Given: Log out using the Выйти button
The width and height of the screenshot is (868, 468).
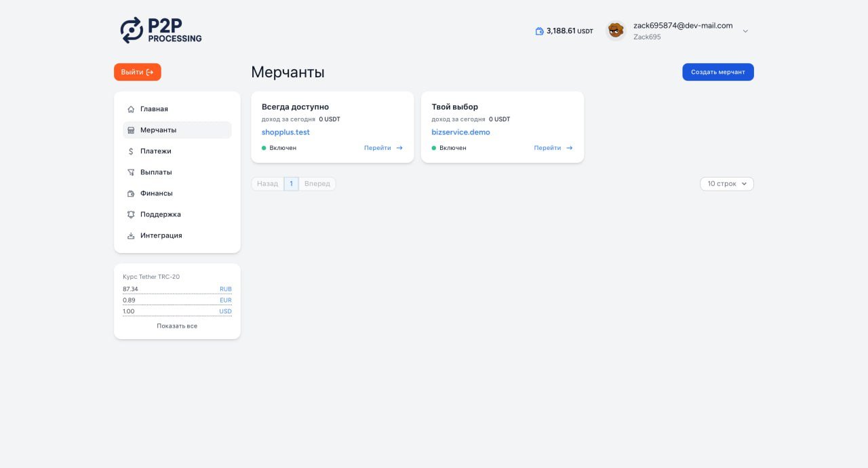Looking at the screenshot, I should (137, 72).
